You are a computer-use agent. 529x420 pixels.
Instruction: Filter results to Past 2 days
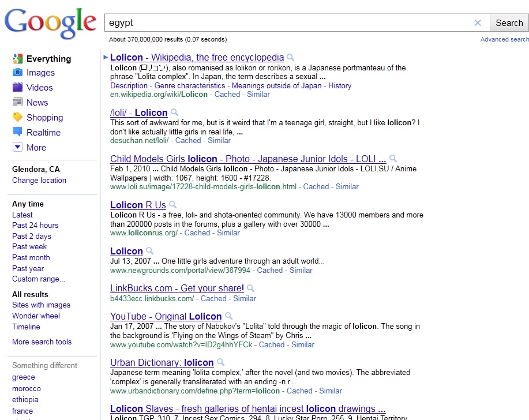(32, 236)
